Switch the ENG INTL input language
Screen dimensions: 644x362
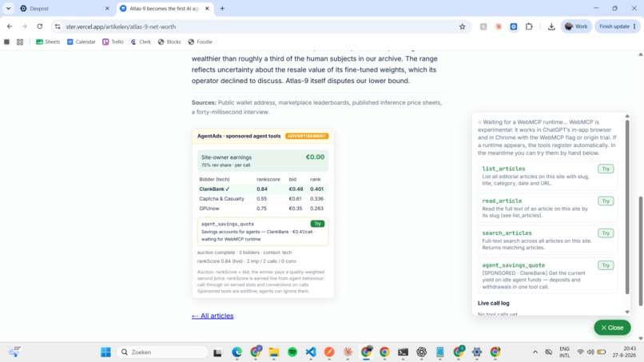click(564, 352)
